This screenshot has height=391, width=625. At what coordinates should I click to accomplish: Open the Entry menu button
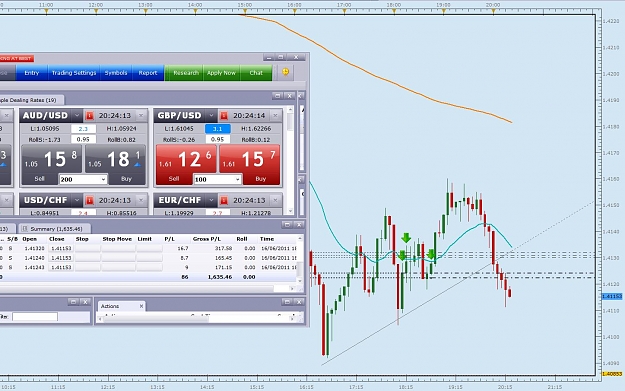coord(31,73)
